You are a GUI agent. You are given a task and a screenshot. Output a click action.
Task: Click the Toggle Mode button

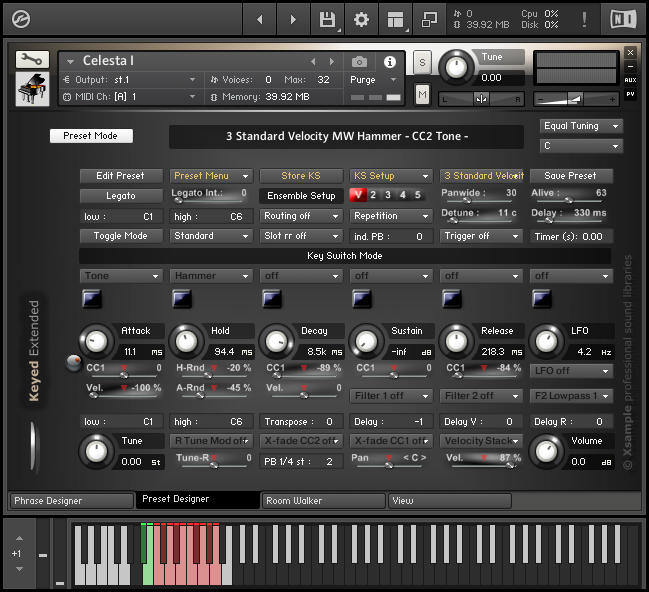coord(121,236)
